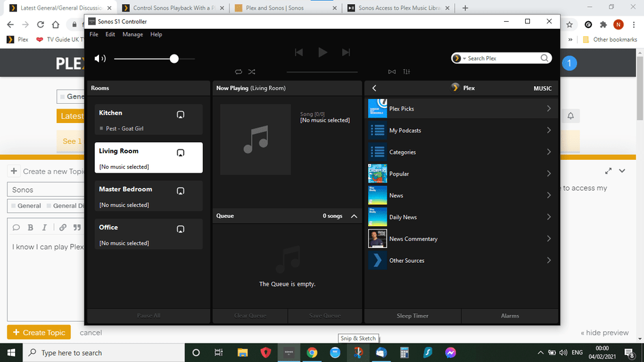
Task: Open Categories list icon
Action: coord(378,152)
